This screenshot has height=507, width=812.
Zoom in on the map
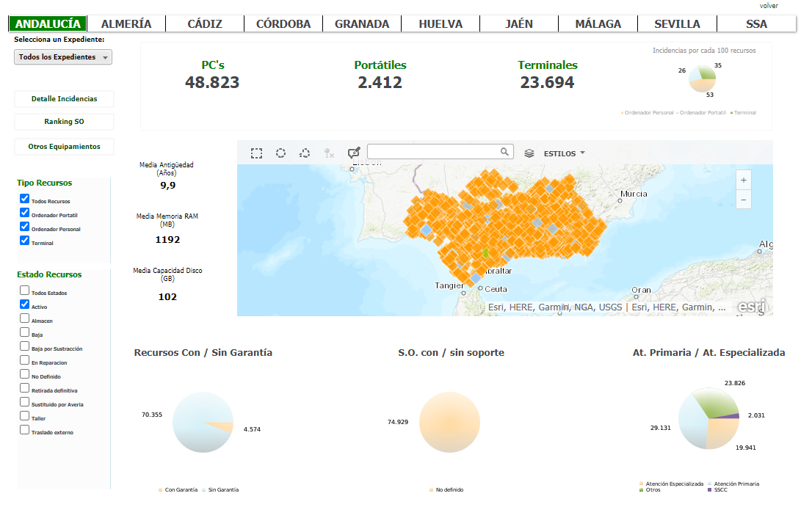[x=743, y=180]
